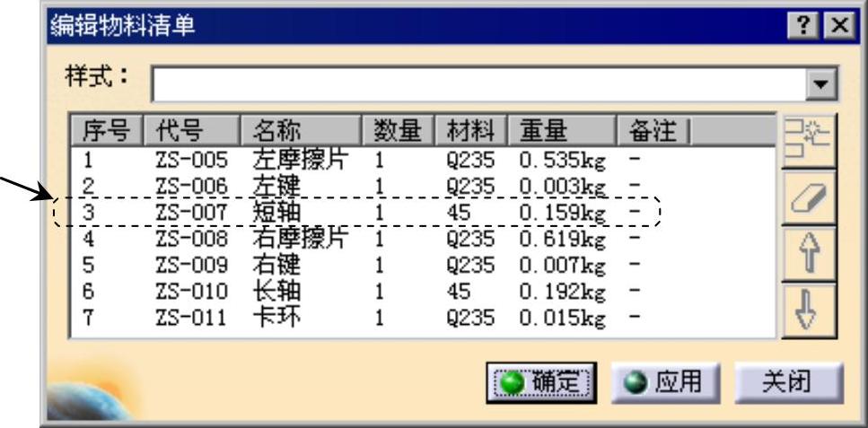Click the 序号 column header
Viewport: 868px width, 428px height.
click(106, 131)
